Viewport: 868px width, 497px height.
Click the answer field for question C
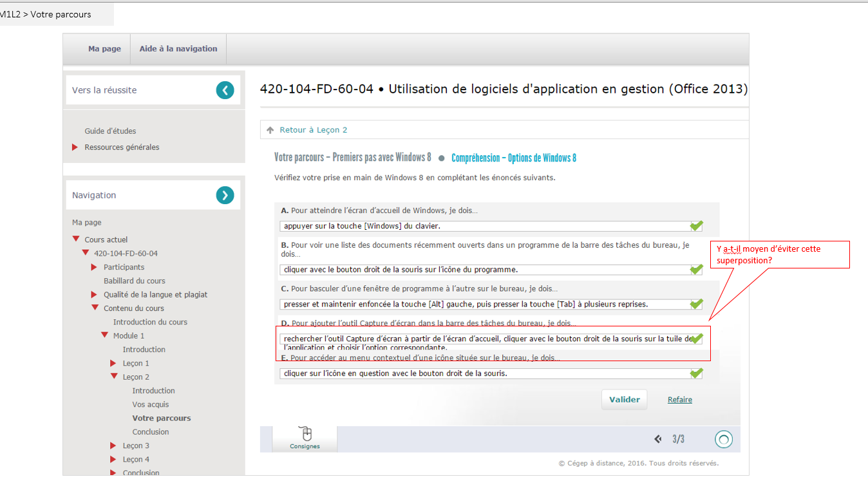tap(483, 304)
